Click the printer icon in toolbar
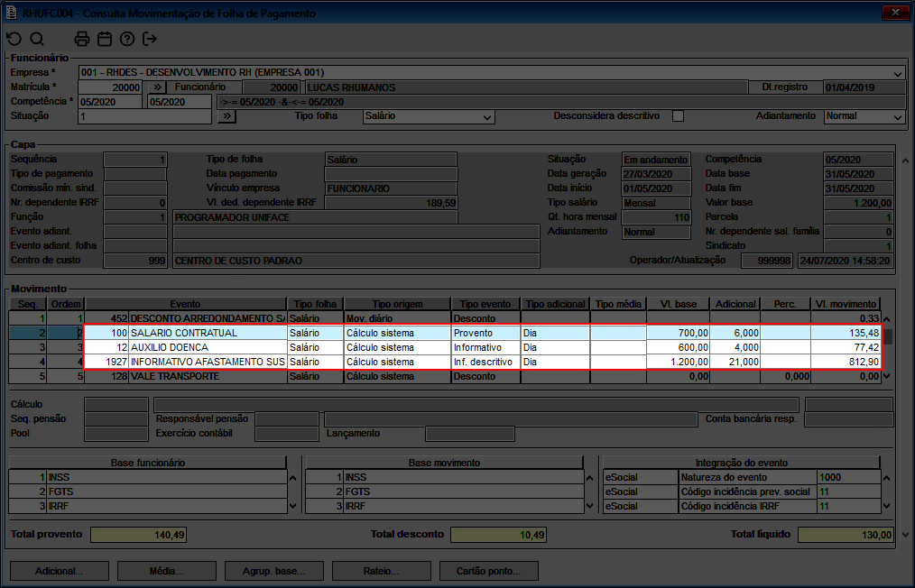 (x=82, y=39)
